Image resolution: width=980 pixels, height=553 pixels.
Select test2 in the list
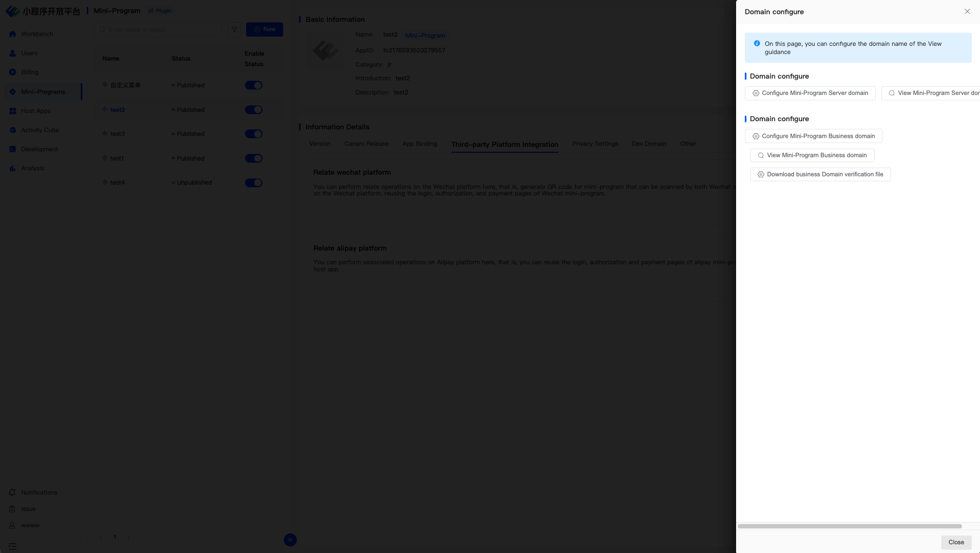click(117, 110)
